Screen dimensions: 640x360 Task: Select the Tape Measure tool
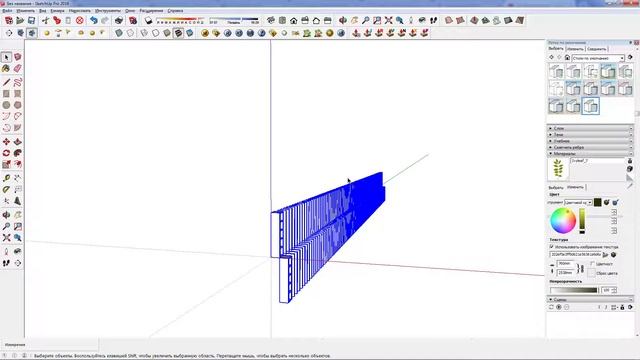[x=6, y=178]
